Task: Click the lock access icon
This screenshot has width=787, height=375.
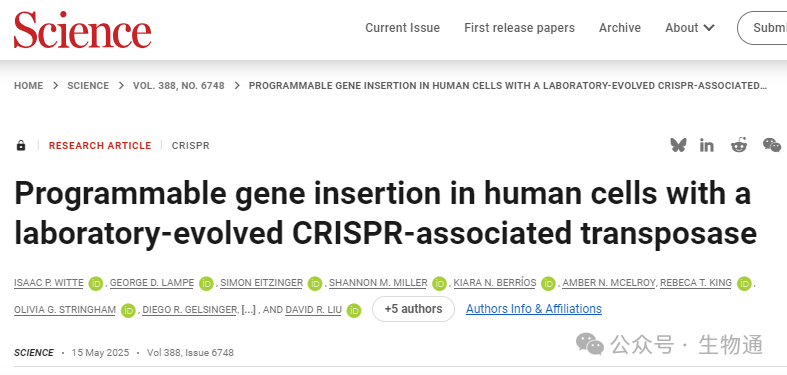Action: point(21,146)
